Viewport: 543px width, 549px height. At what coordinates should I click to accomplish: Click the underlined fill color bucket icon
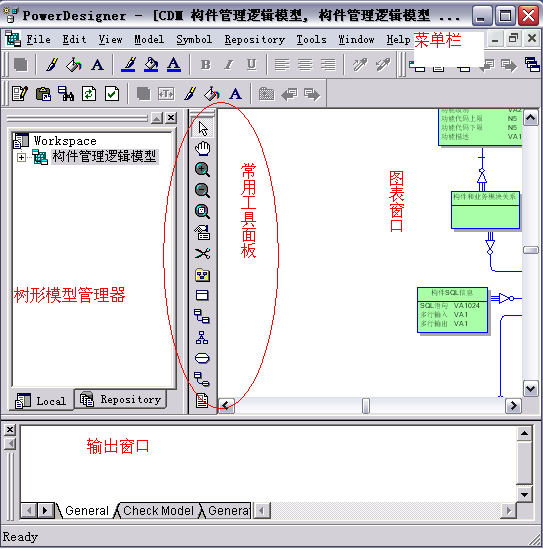click(x=151, y=65)
